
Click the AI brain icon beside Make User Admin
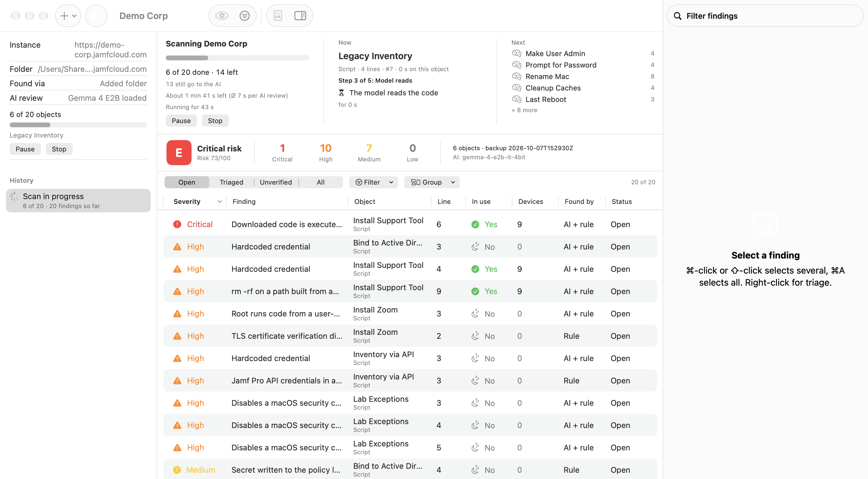pos(517,53)
